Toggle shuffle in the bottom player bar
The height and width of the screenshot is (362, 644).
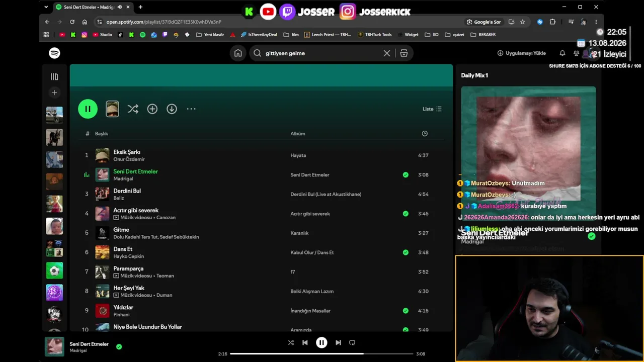tap(291, 342)
